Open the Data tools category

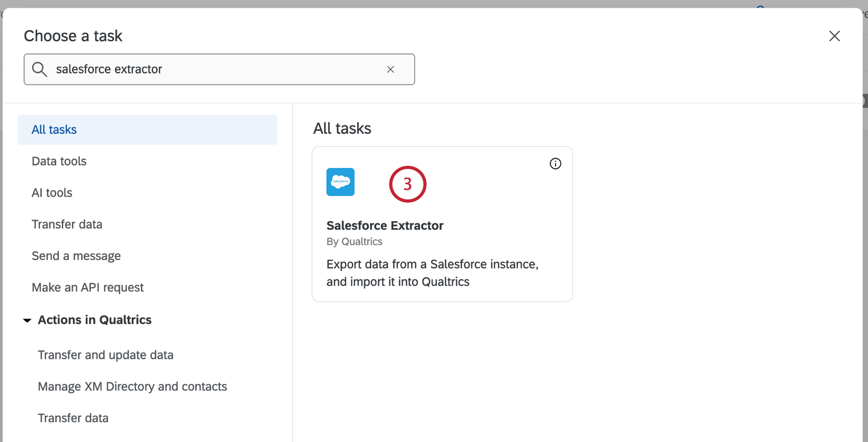coord(59,161)
